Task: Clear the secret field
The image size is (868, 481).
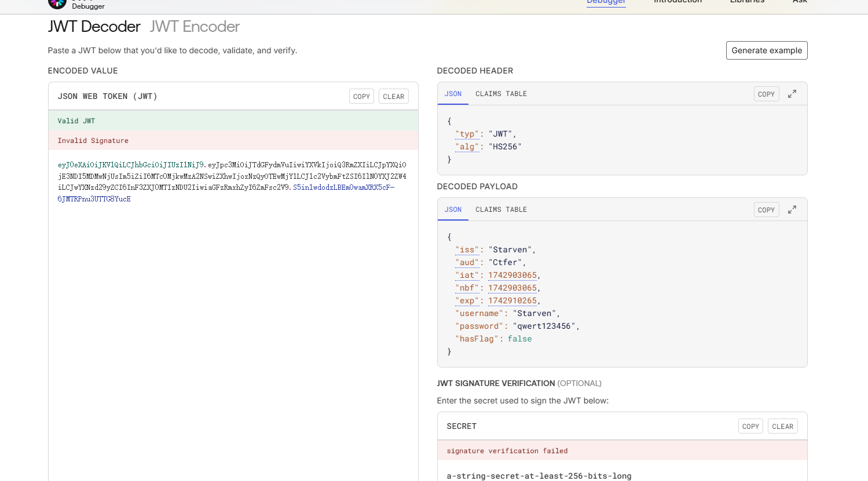Action: [x=782, y=427]
